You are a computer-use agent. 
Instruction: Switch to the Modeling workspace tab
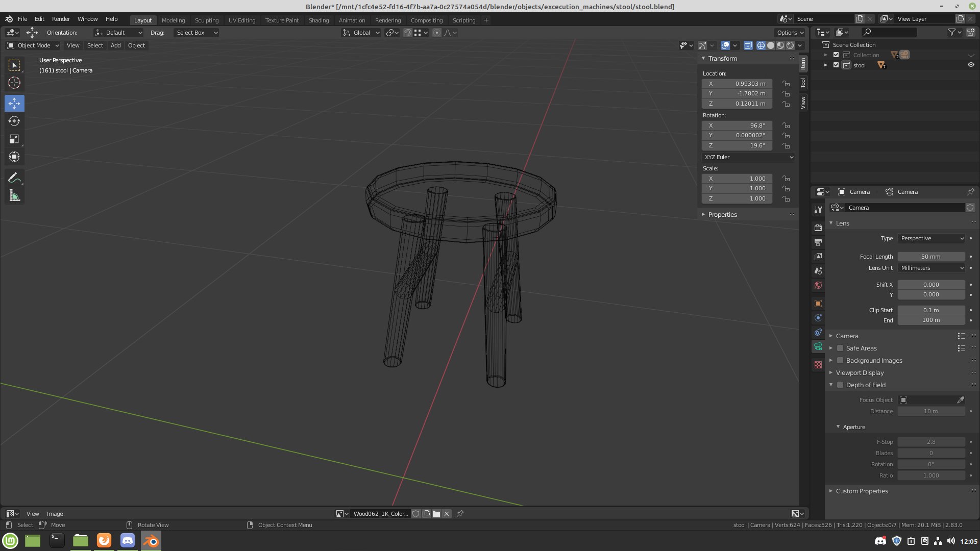173,20
